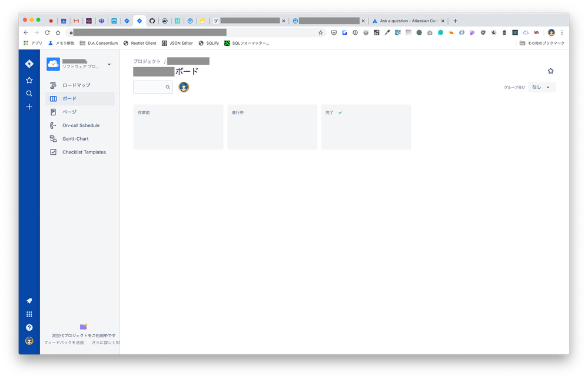Open the アプリ bookmark shortcut
The height and width of the screenshot is (379, 588).
(x=33, y=43)
